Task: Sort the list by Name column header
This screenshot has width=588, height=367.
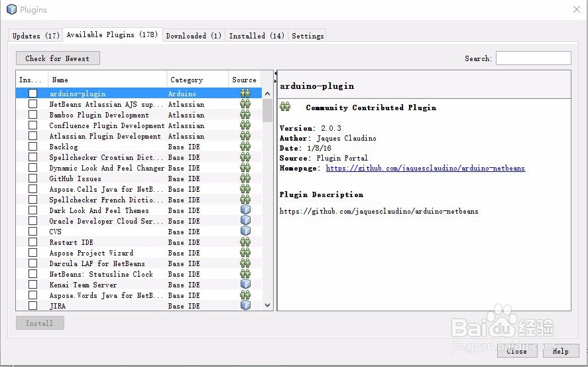Action: (107, 80)
